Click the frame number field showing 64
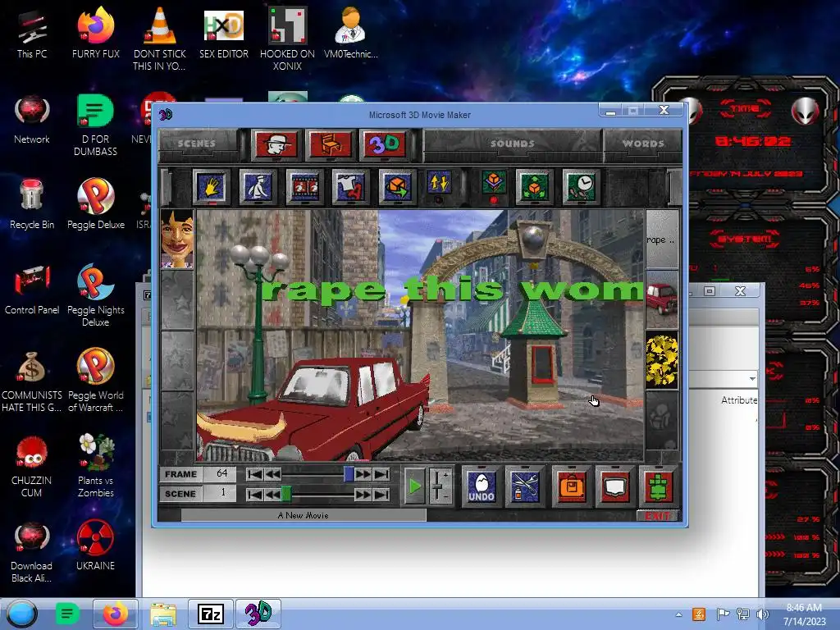This screenshot has height=630, width=840. [220, 473]
